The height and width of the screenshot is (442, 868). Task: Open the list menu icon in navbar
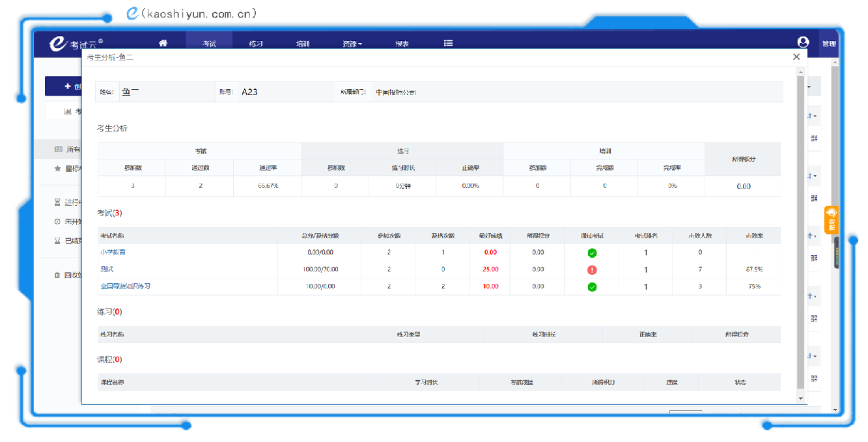click(x=448, y=44)
